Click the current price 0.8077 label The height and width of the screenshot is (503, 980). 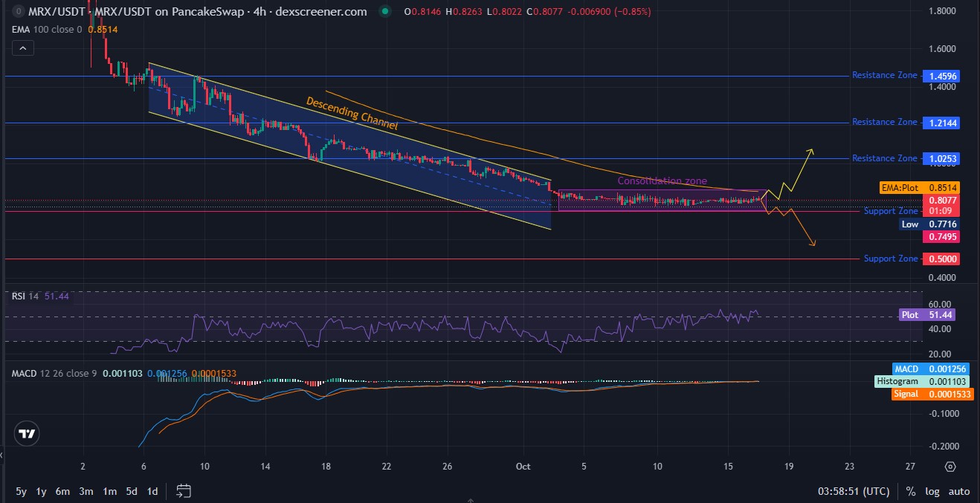941,201
